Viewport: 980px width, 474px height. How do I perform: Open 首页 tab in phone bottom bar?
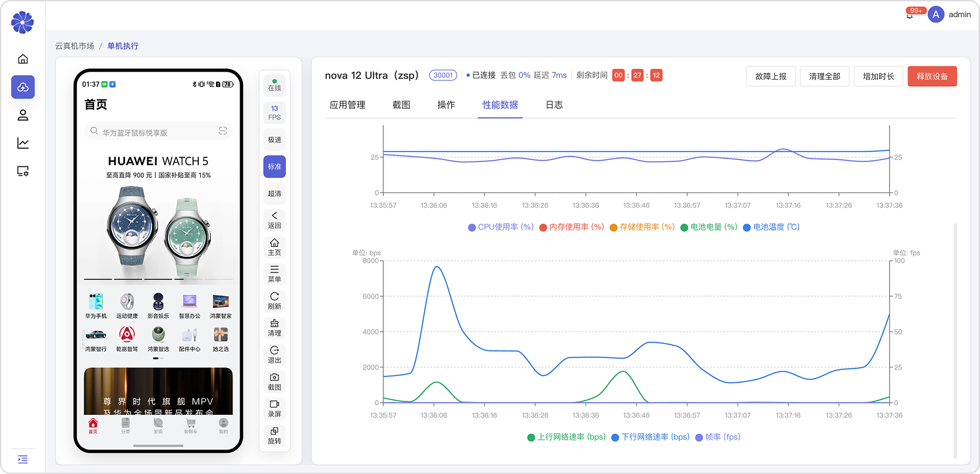pyautogui.click(x=93, y=427)
